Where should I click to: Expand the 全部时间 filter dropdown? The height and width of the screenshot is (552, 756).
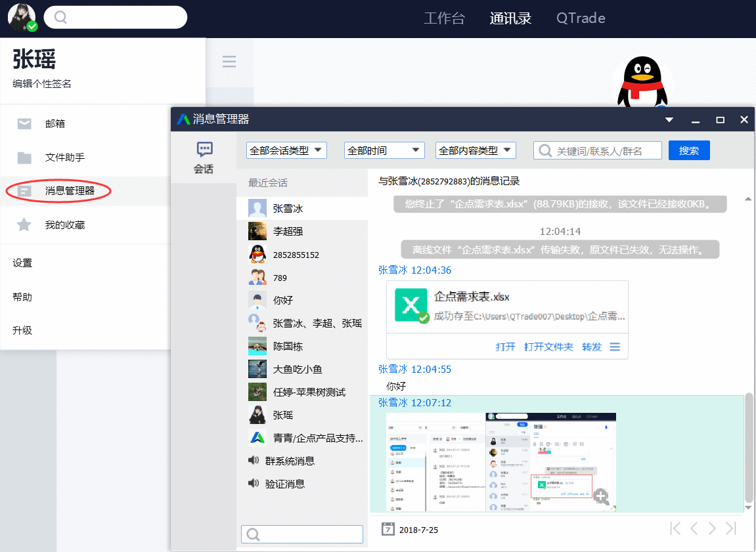point(384,150)
